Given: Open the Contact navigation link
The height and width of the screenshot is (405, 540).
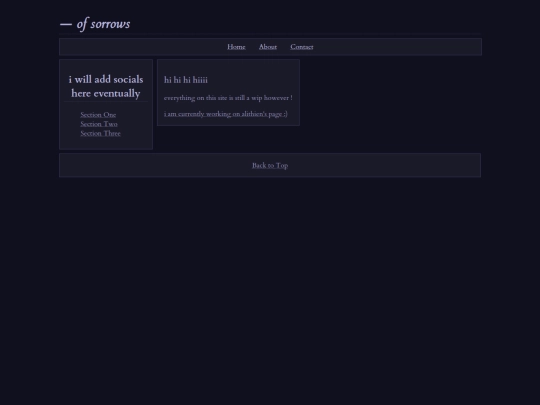Looking at the screenshot, I should click(302, 47).
